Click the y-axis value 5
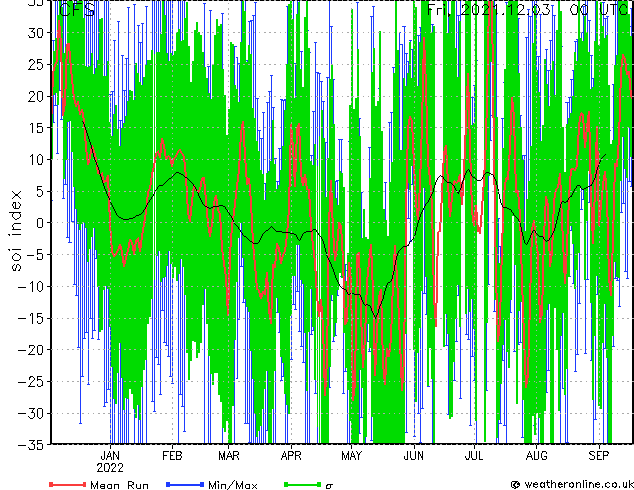 (40, 191)
